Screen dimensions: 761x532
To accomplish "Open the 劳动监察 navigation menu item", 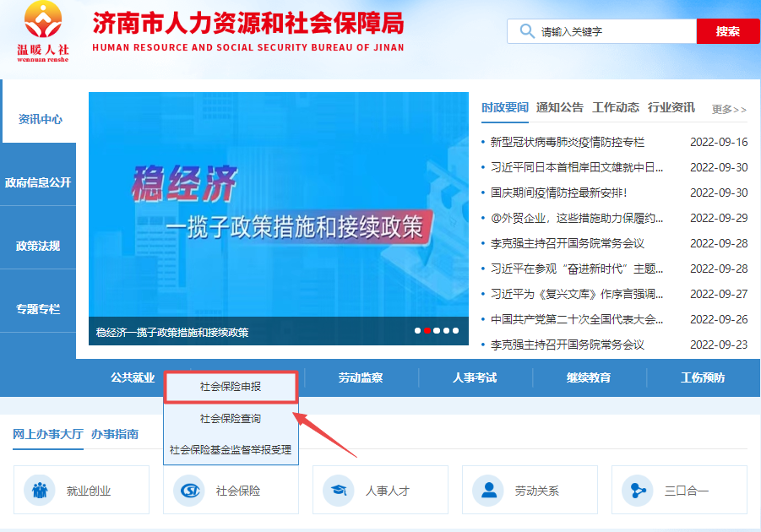I will pos(361,378).
